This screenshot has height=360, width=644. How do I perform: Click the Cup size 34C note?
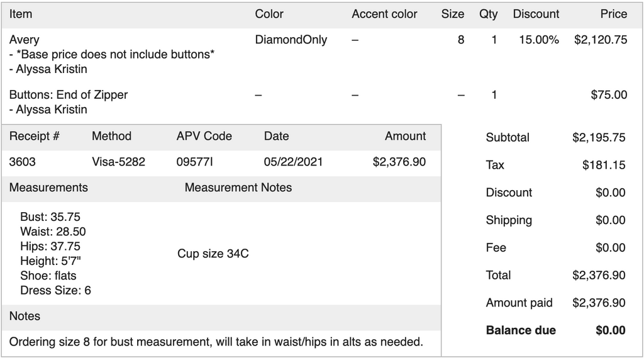[x=213, y=254]
